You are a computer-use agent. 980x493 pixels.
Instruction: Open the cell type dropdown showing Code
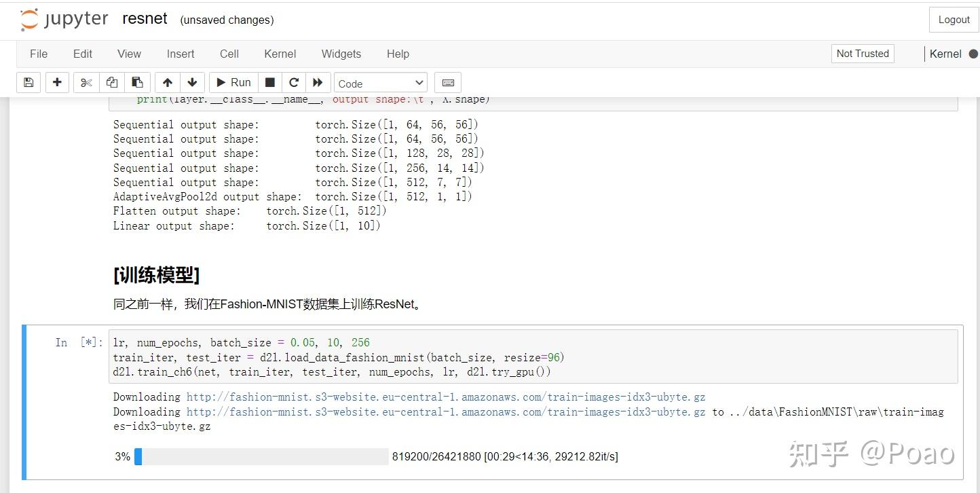[379, 84]
